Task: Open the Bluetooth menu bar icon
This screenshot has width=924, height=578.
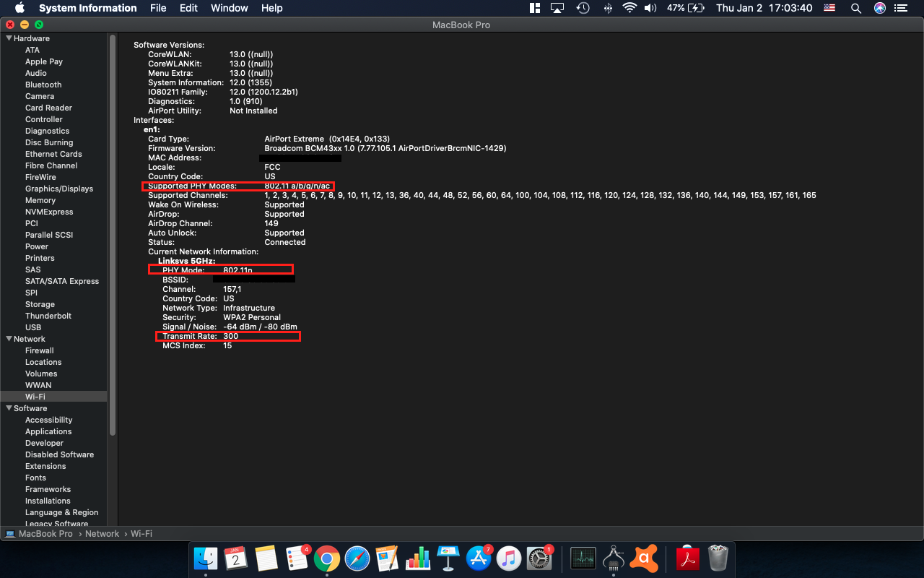Action: point(608,8)
